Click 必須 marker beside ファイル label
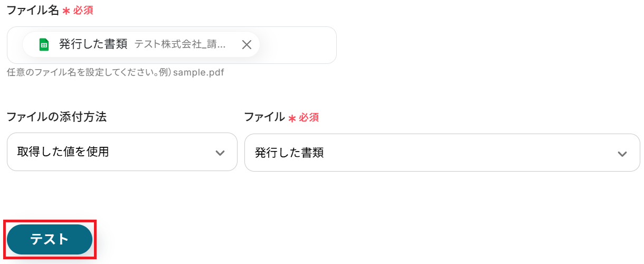 click(x=309, y=118)
